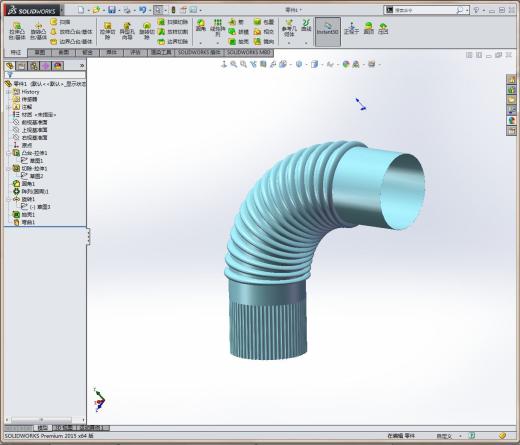This screenshot has height=445, width=520.
Task: Open the Hole Wizard tool
Action: (x=127, y=31)
